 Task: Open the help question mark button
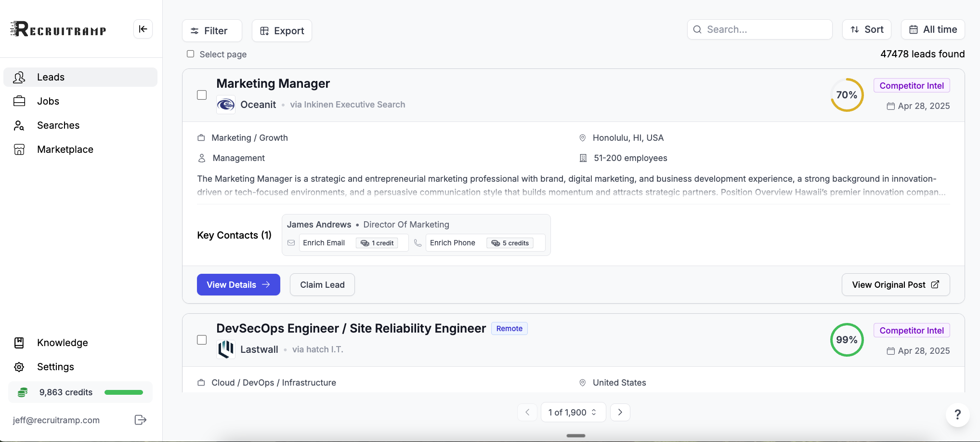pyautogui.click(x=957, y=415)
